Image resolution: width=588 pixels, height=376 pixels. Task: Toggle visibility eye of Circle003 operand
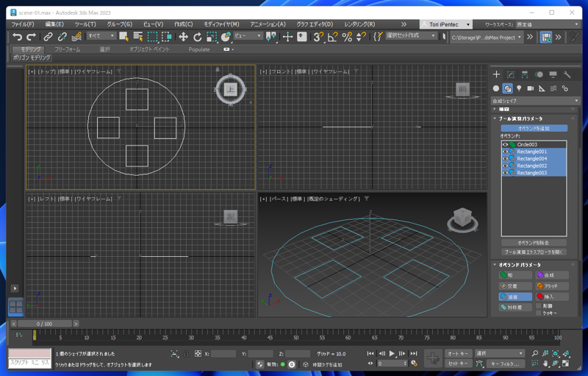click(x=505, y=144)
